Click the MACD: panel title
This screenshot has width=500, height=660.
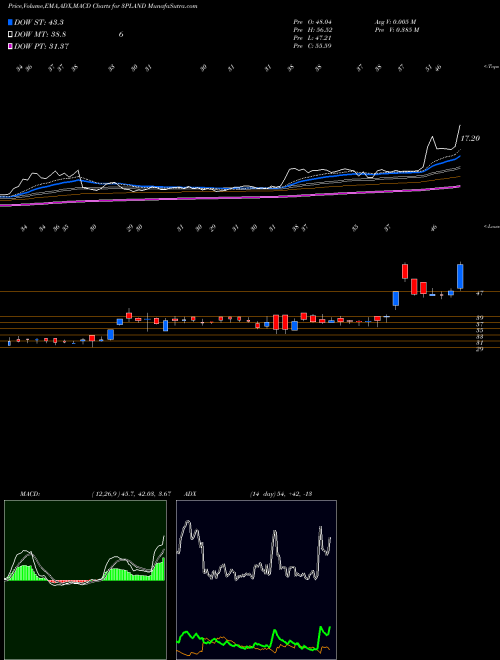(x=30, y=494)
